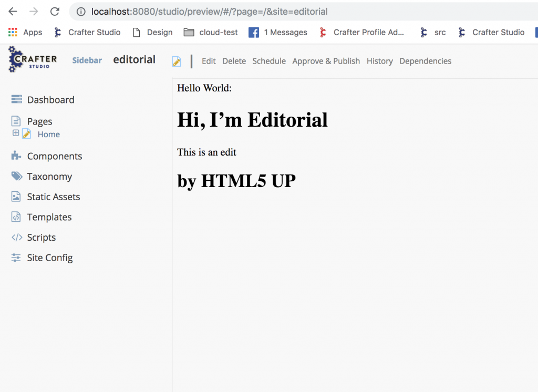Open Site Config in the sidebar
Screen dimensions: 538x392
tap(50, 257)
